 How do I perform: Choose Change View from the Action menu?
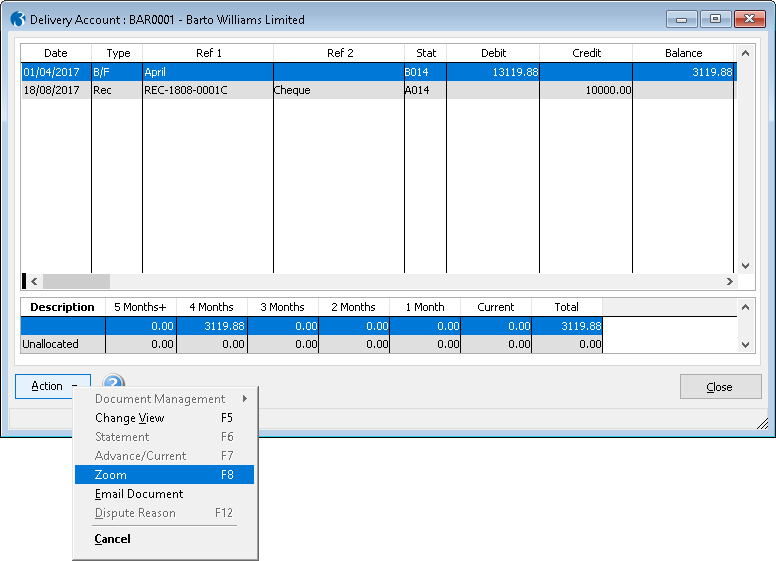(x=164, y=418)
